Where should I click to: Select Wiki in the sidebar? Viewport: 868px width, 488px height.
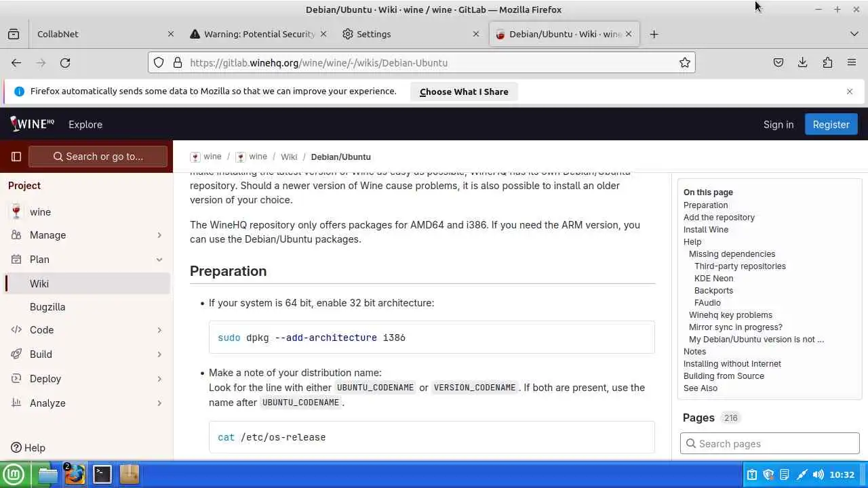pos(86,283)
